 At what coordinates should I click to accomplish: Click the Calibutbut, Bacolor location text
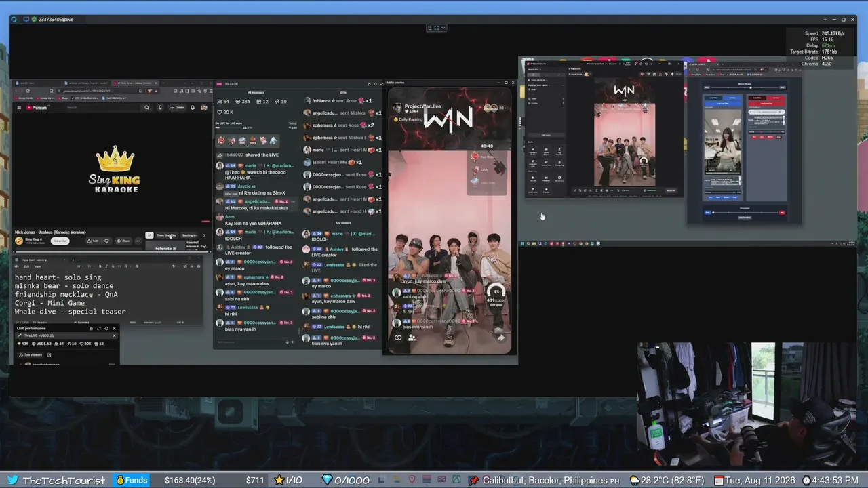551,480
